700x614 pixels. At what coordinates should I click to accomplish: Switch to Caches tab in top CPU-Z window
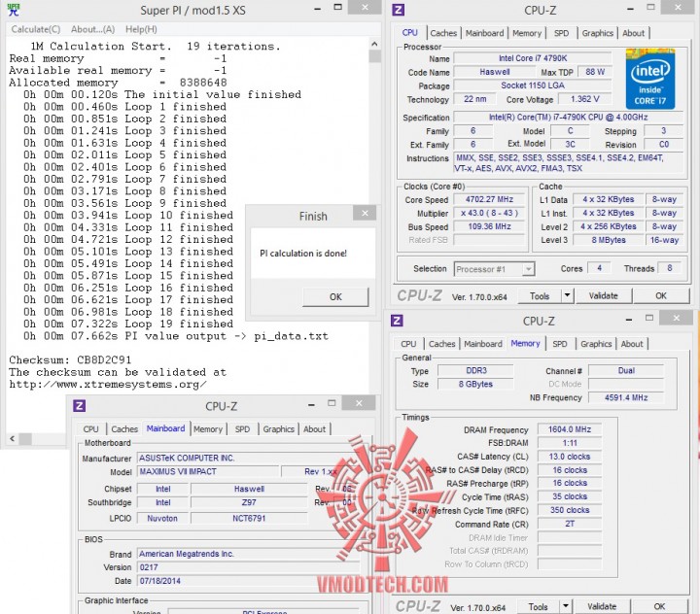coord(443,33)
